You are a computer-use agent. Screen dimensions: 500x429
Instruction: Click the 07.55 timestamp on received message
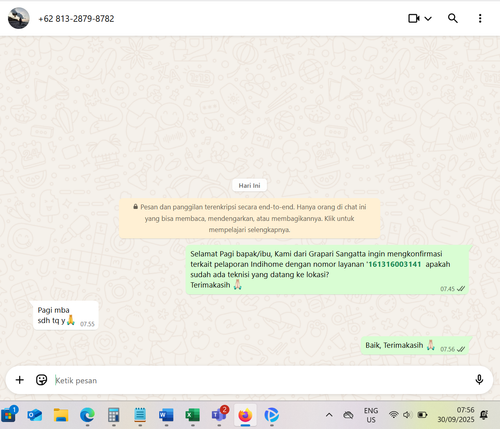87,324
